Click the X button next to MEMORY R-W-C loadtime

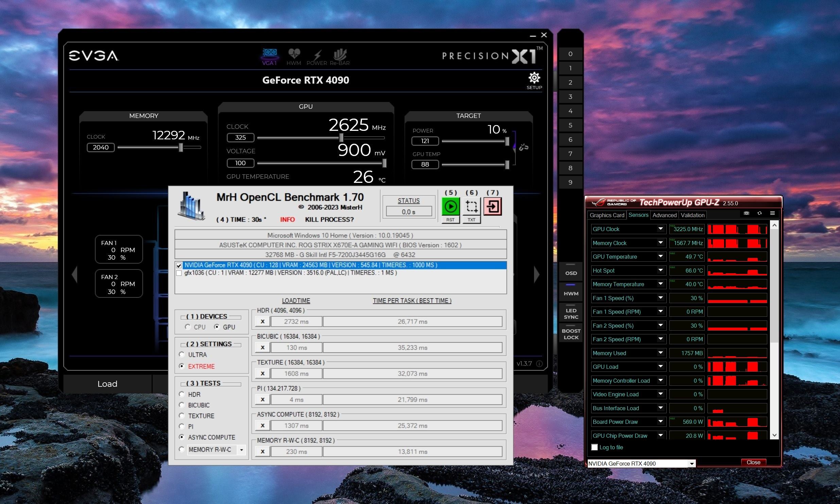coord(262,451)
